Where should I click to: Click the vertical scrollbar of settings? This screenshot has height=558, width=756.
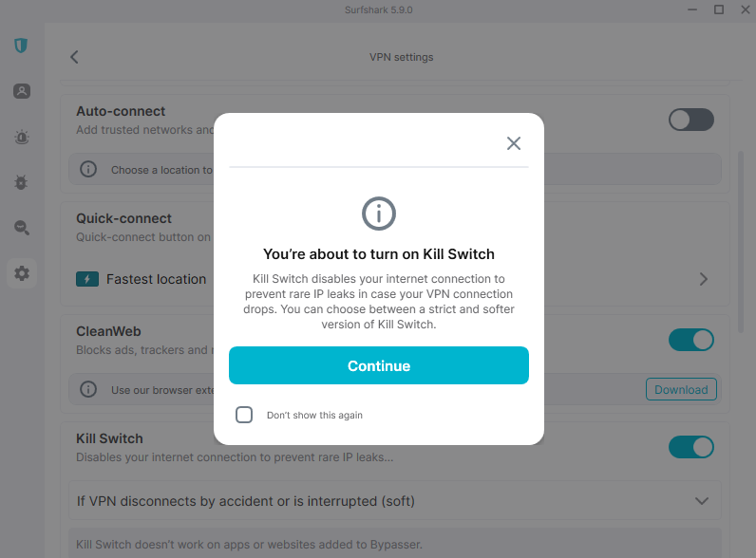[x=741, y=237]
